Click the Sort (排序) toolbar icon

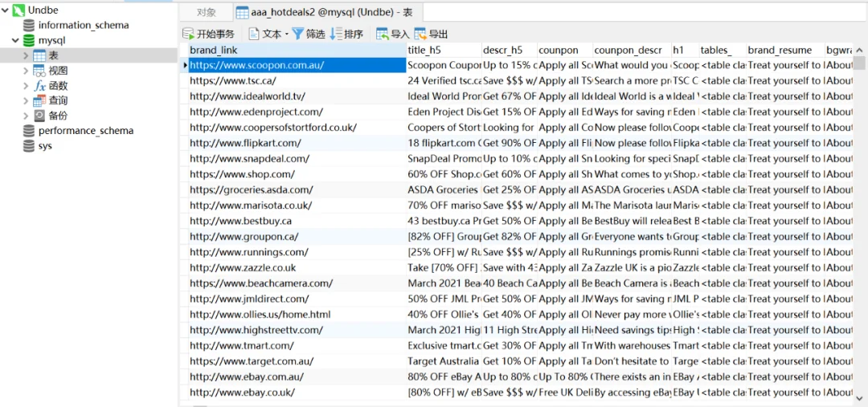336,34
